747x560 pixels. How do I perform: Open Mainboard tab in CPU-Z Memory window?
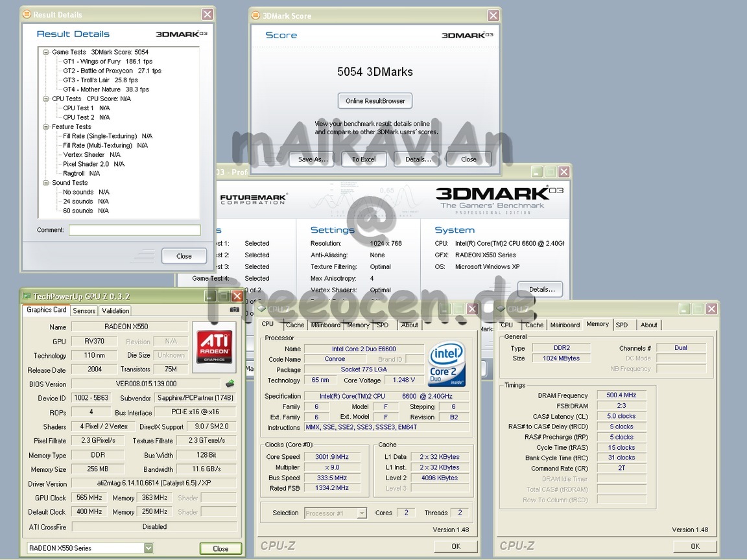point(565,325)
